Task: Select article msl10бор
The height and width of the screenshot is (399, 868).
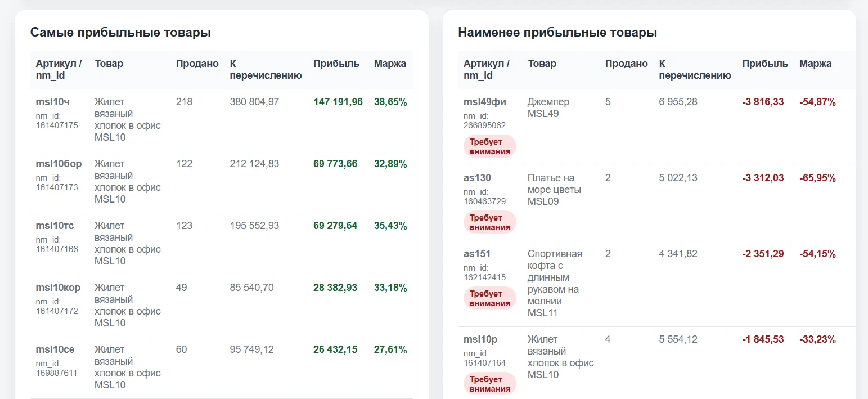Action: 59,164
